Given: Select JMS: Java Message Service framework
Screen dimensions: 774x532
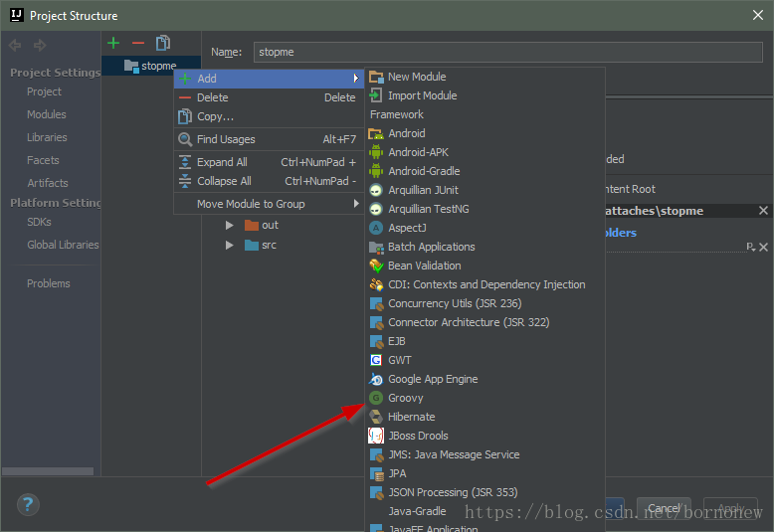Looking at the screenshot, I should [x=484, y=454].
